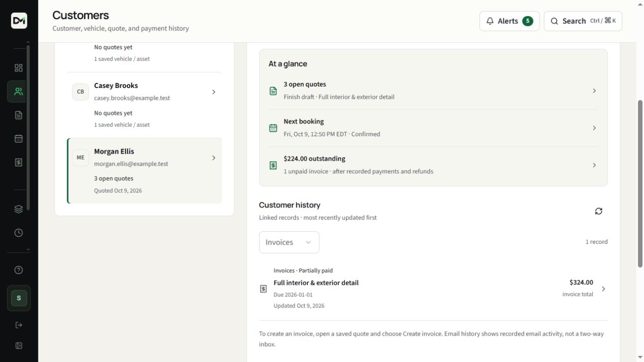Click the ME avatar for Morgan Ellis
This screenshot has width=644, height=362.
tap(80, 158)
